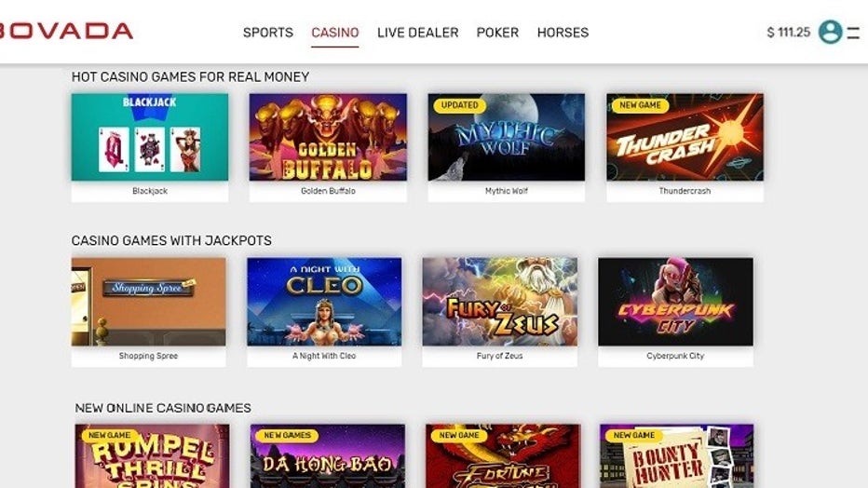This screenshot has width=868, height=488.
Task: Check the $111.25 account balance
Action: pyautogui.click(x=788, y=33)
